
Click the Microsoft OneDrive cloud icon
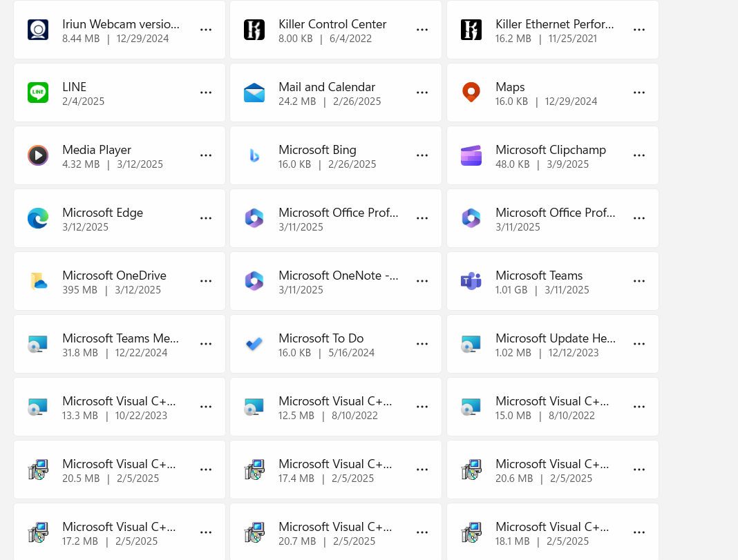point(38,281)
